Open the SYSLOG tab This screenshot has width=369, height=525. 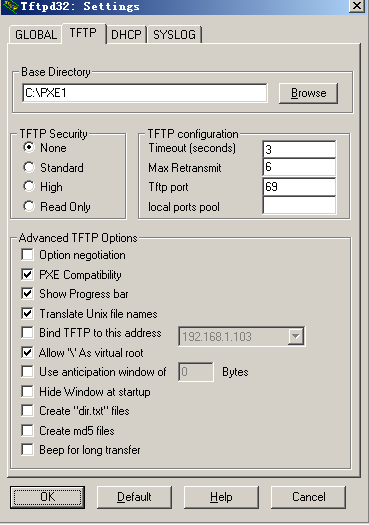pos(174,34)
